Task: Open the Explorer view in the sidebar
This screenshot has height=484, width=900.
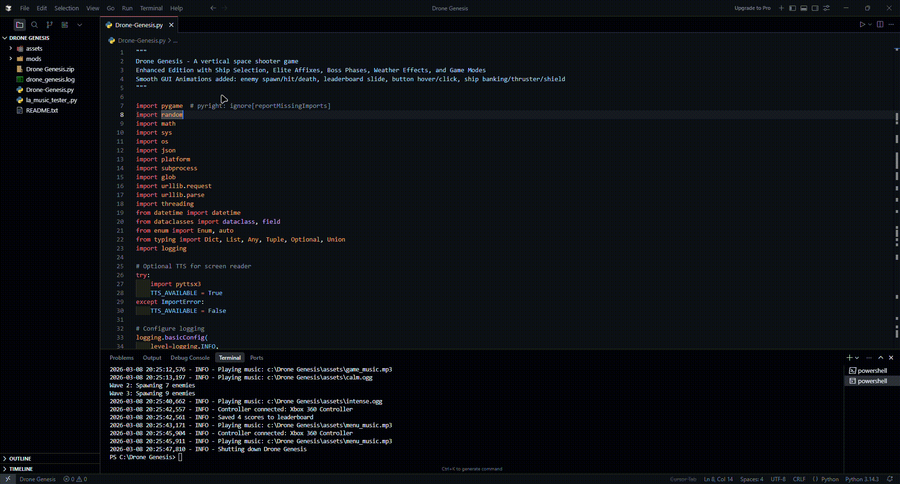Action: point(20,25)
